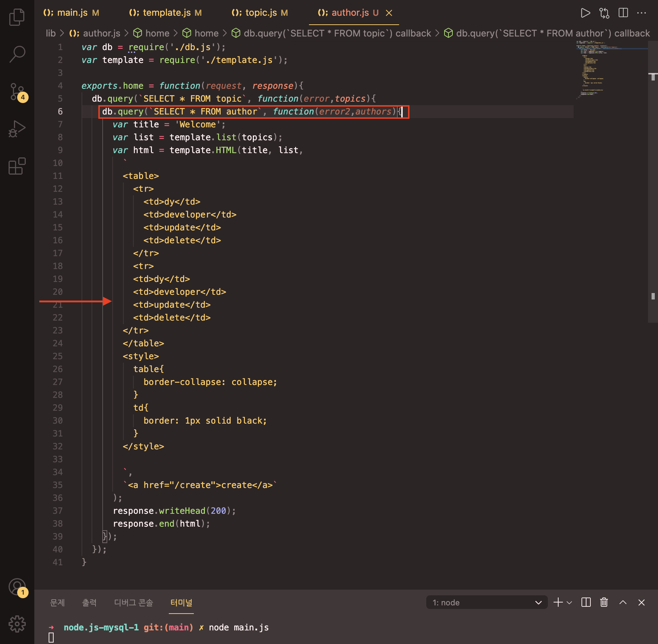Select the 터미널 panel tab
Screen dimensions: 658x644
tap(181, 602)
